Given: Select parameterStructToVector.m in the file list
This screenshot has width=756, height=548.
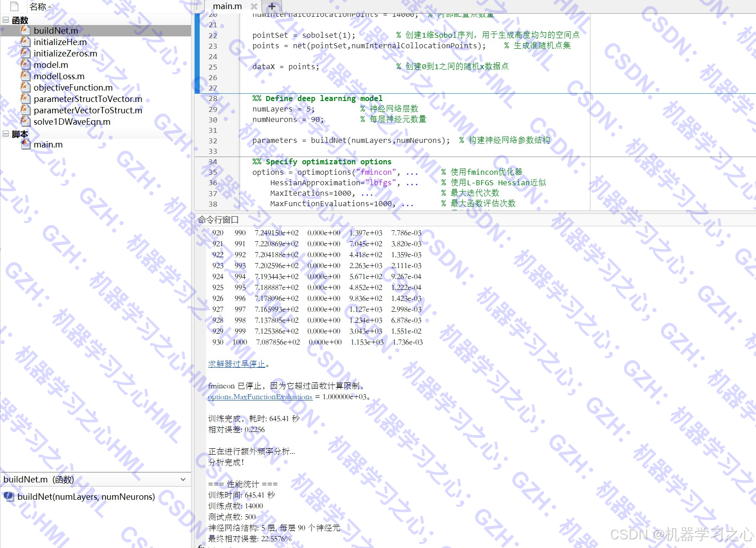Looking at the screenshot, I should coord(88,99).
